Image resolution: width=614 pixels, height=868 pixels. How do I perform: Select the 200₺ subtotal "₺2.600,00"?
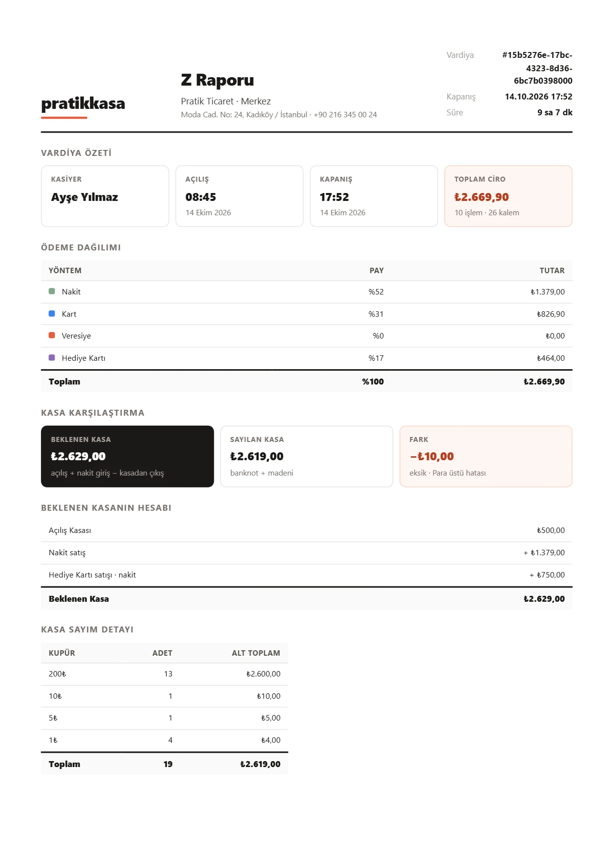(263, 674)
